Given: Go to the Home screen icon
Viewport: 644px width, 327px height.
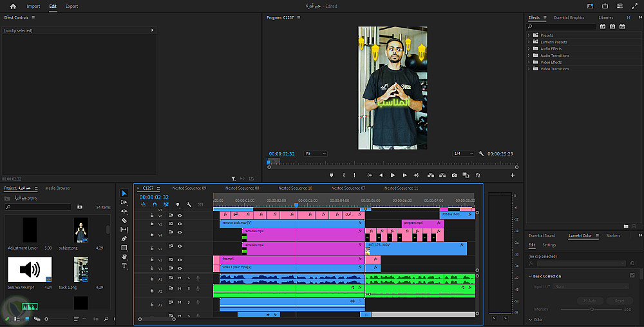Looking at the screenshot, I should click(x=13, y=6).
